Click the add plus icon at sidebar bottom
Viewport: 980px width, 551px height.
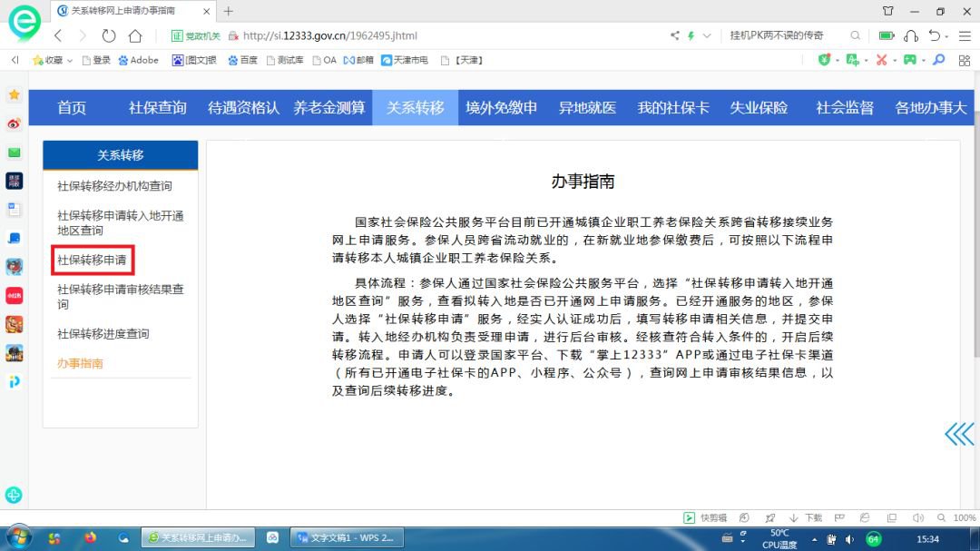(14, 496)
